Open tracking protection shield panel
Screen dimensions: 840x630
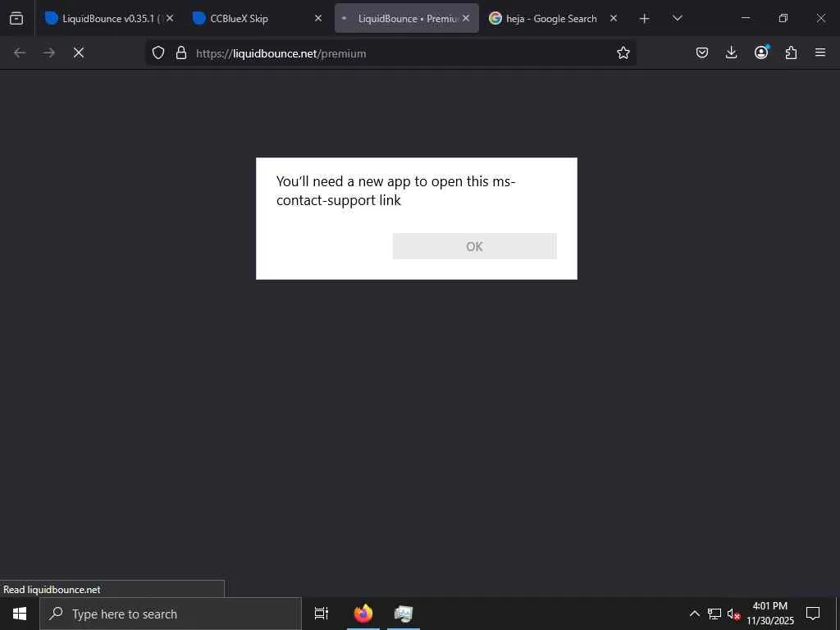point(158,52)
